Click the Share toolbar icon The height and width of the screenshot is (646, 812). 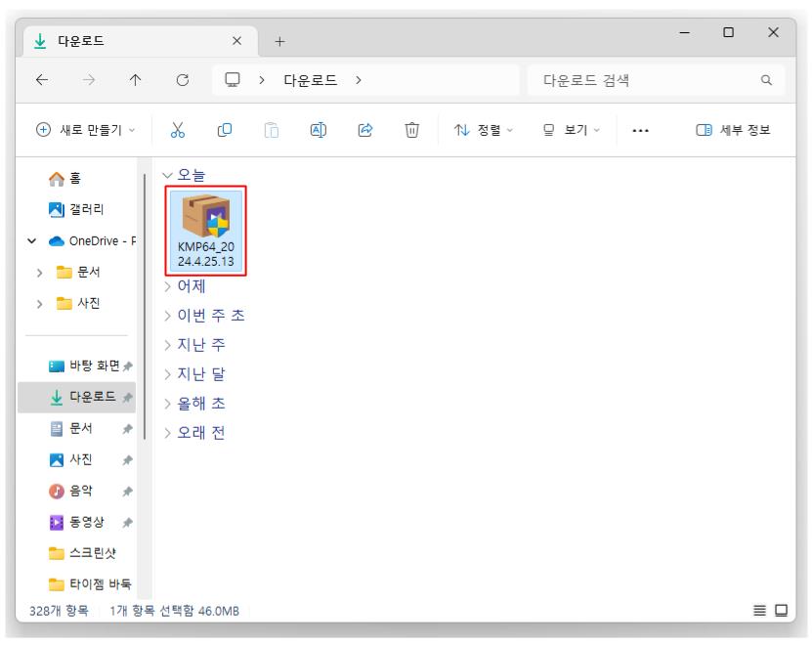365,130
